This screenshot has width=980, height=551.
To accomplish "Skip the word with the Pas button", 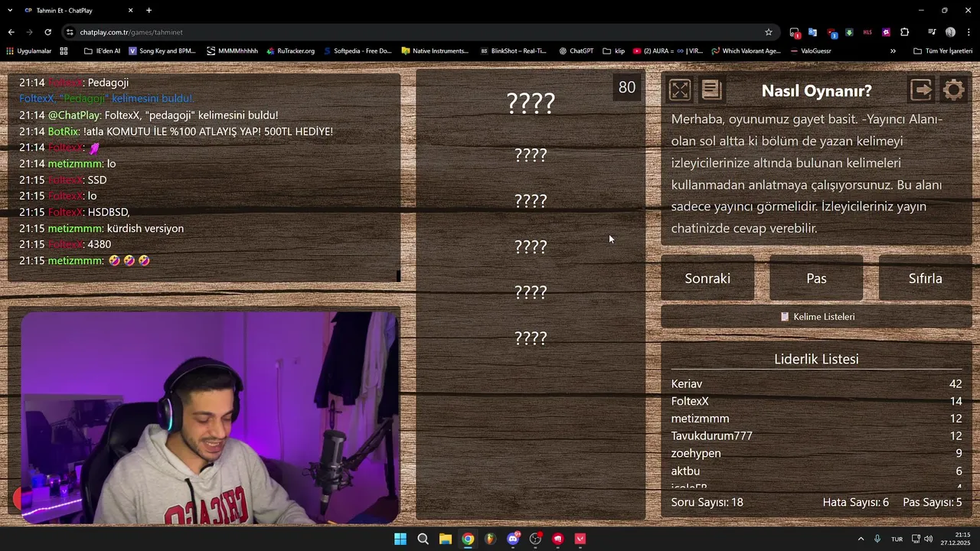I will pos(816,279).
